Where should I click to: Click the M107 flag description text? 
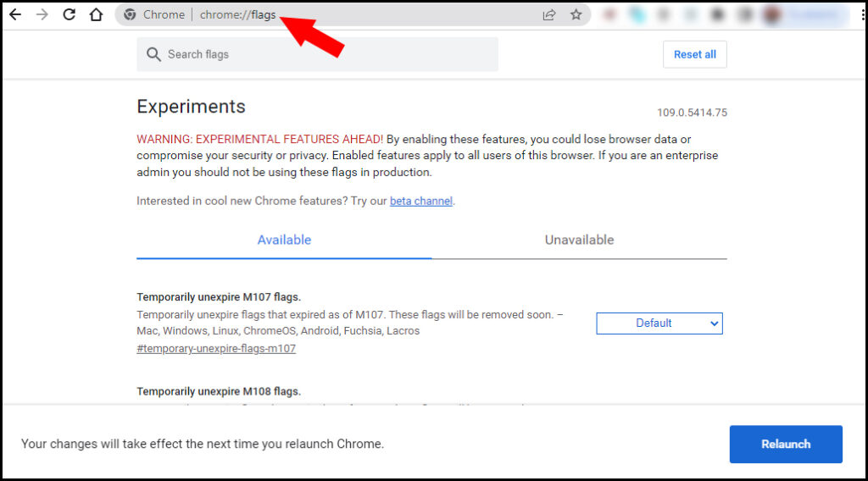pos(350,323)
